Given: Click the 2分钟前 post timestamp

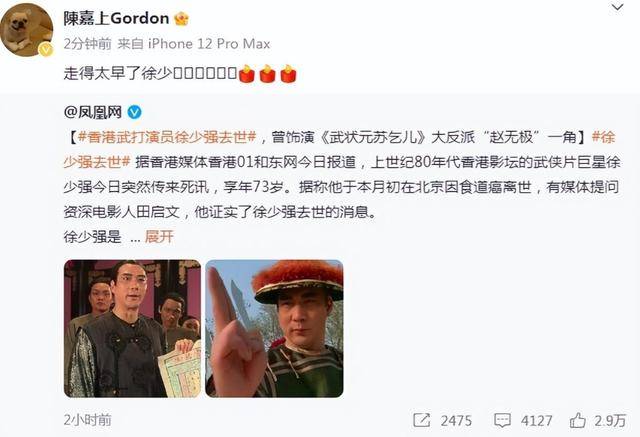Looking at the screenshot, I should tap(87, 44).
